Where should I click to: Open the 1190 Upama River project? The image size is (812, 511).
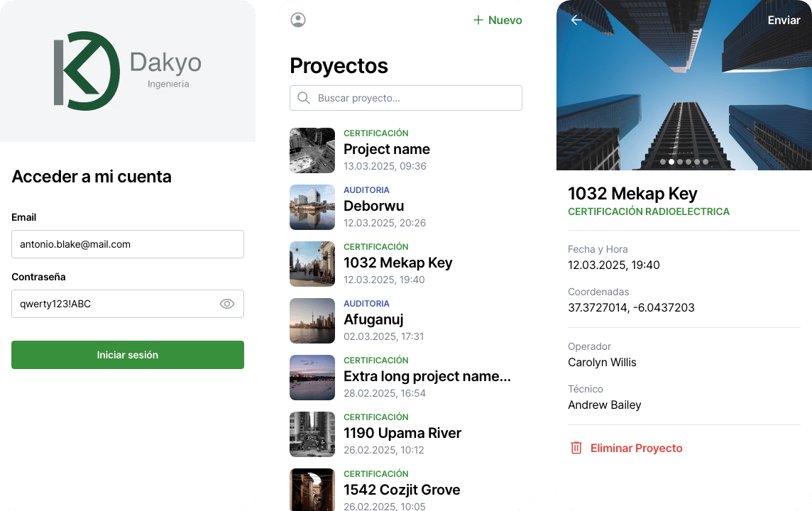pos(405,434)
